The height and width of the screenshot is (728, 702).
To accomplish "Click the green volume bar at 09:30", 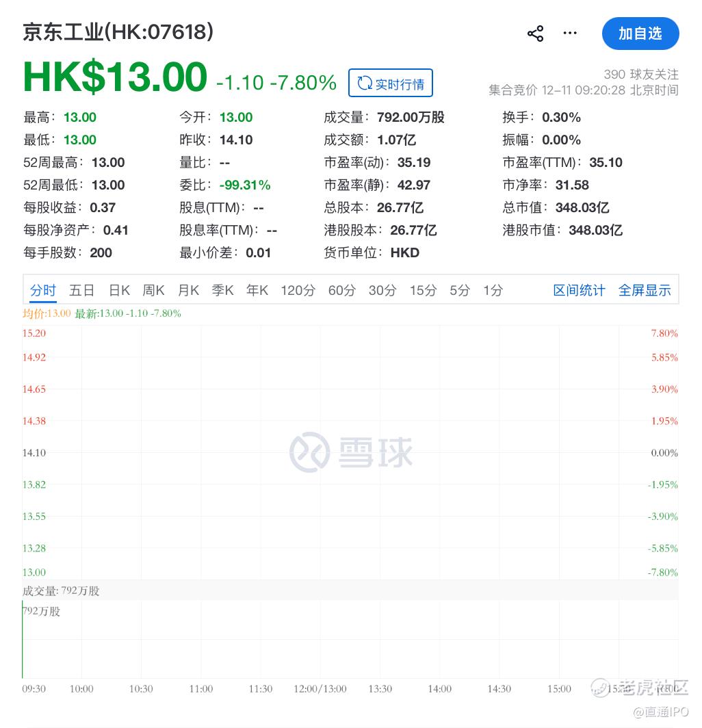I will click(23, 640).
